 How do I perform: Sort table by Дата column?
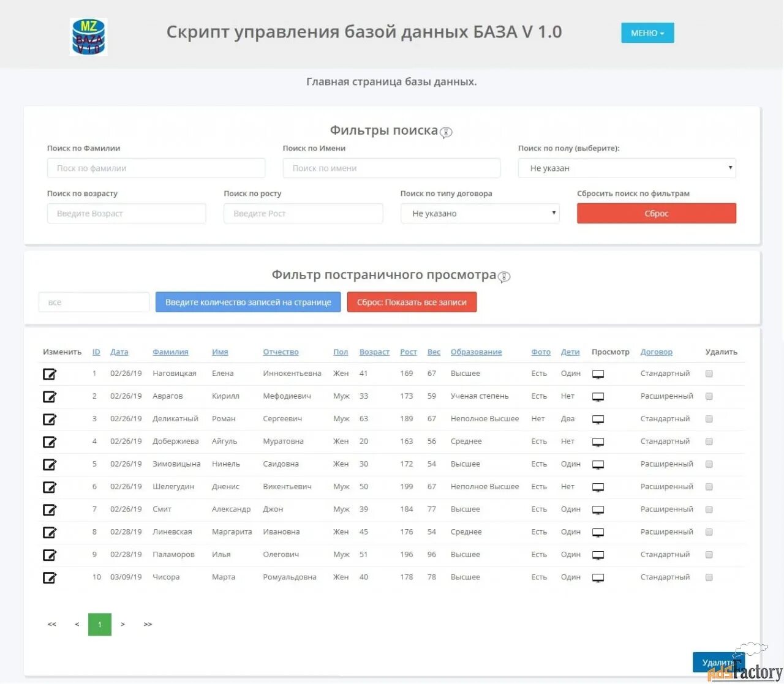pos(119,352)
